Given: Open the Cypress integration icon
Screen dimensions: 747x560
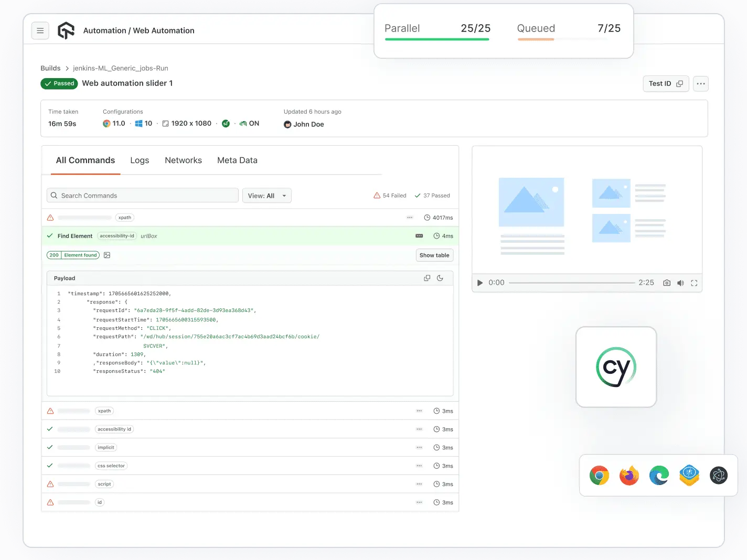Looking at the screenshot, I should pyautogui.click(x=616, y=367).
